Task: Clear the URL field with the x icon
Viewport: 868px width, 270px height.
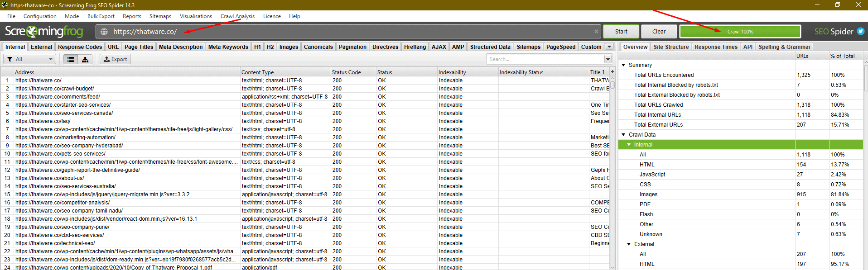Action: tap(596, 32)
